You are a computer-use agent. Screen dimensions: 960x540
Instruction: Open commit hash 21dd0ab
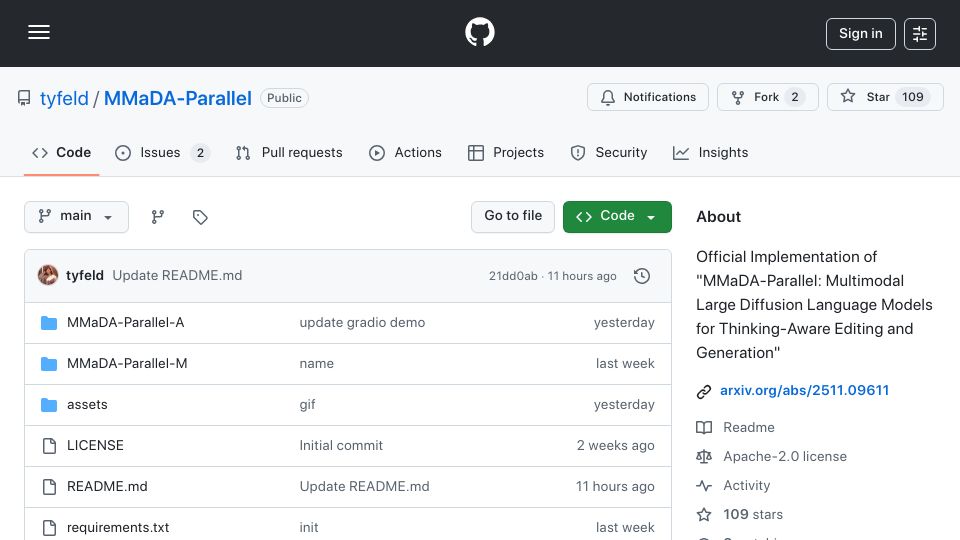pyautogui.click(x=513, y=276)
